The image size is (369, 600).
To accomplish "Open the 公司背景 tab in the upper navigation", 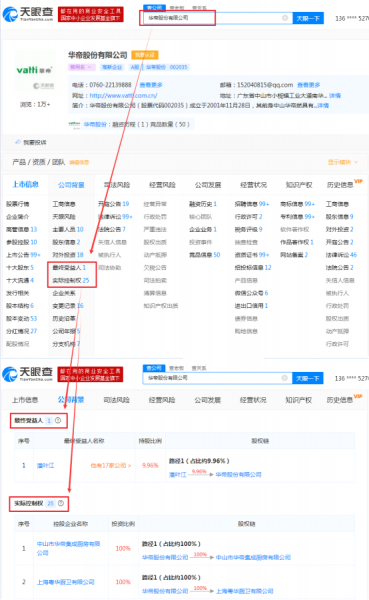I will (x=71, y=185).
